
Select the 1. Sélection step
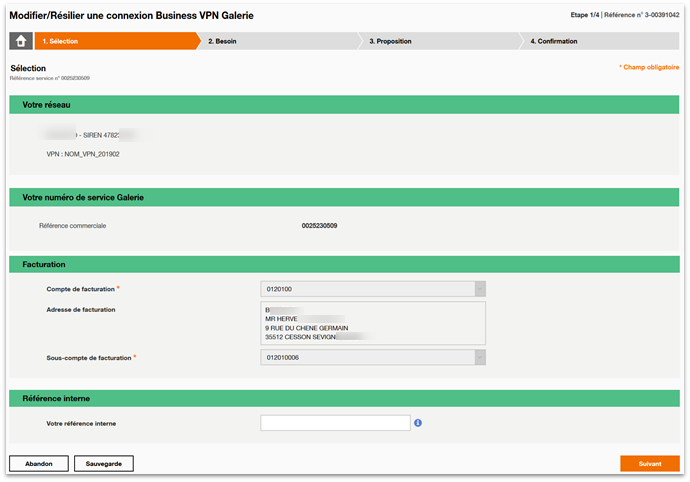[x=117, y=41]
